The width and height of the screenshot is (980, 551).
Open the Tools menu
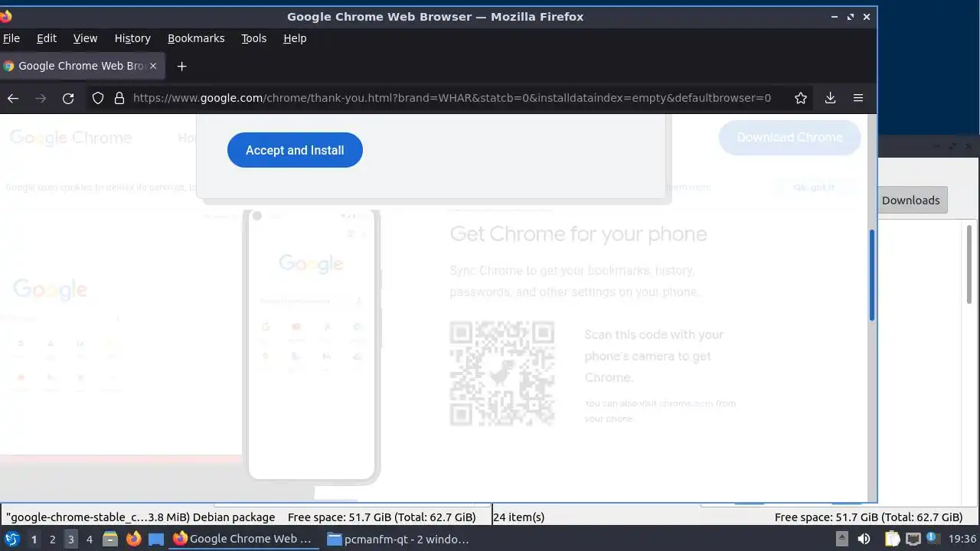[x=254, y=38]
